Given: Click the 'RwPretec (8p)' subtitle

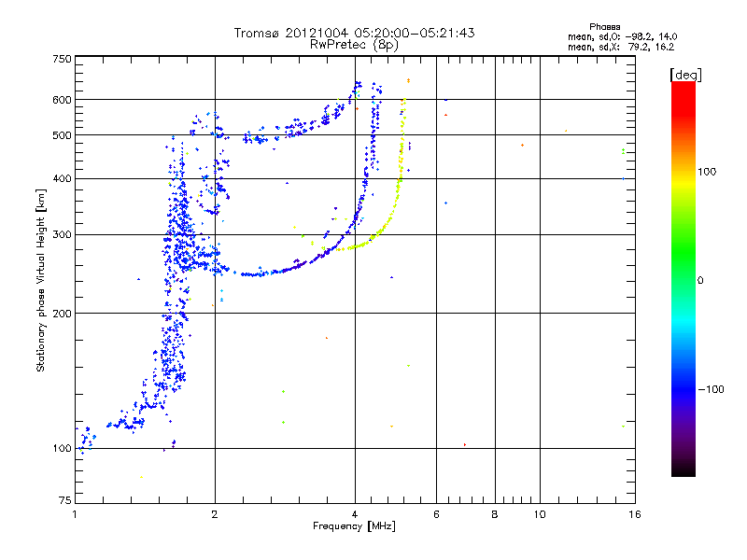Looking at the screenshot, I should pyautogui.click(x=354, y=45).
